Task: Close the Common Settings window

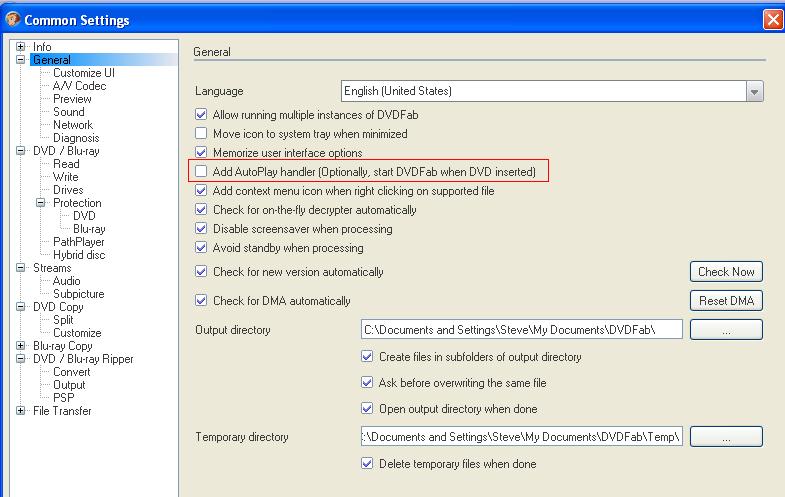Action: pos(773,20)
